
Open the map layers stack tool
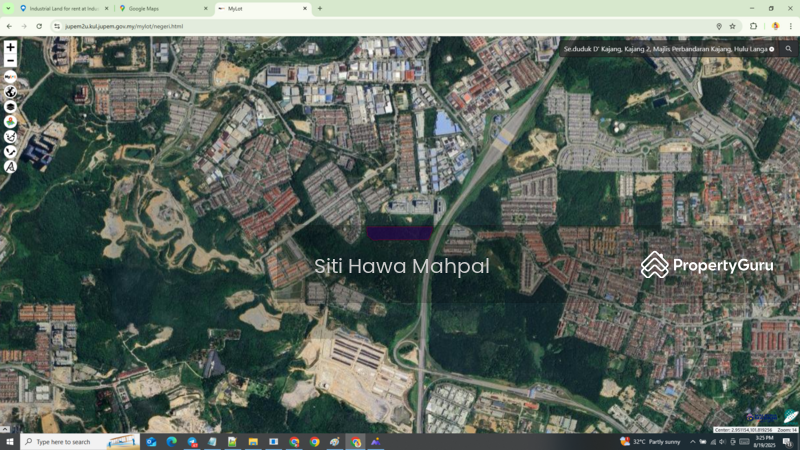10,107
